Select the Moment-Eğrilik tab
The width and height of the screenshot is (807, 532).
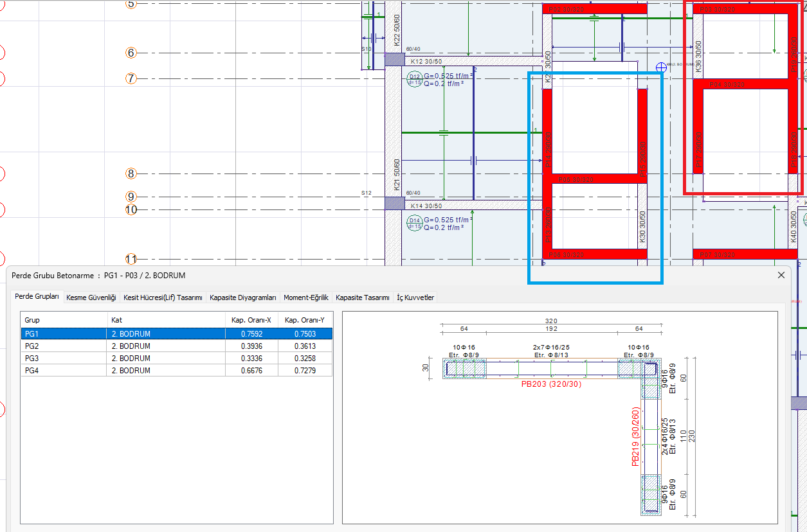(306, 297)
